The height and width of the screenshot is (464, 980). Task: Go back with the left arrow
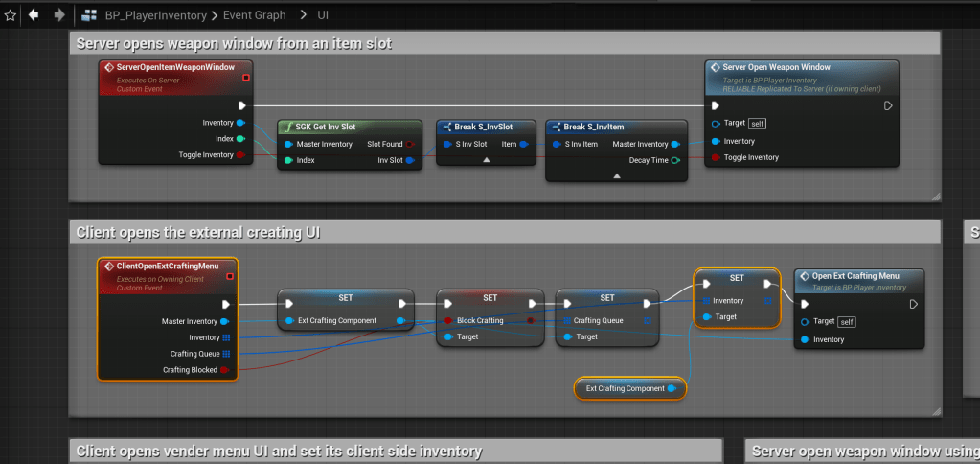coord(34,14)
